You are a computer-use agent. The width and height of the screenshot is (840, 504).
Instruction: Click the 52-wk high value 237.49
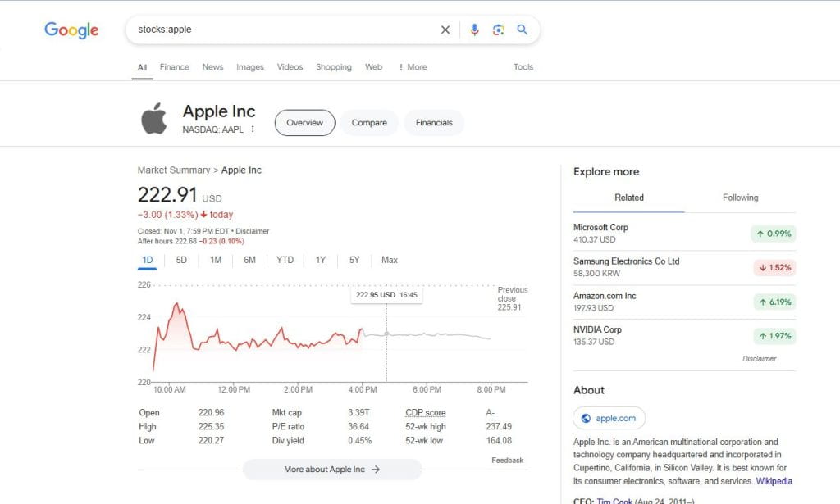point(499,426)
